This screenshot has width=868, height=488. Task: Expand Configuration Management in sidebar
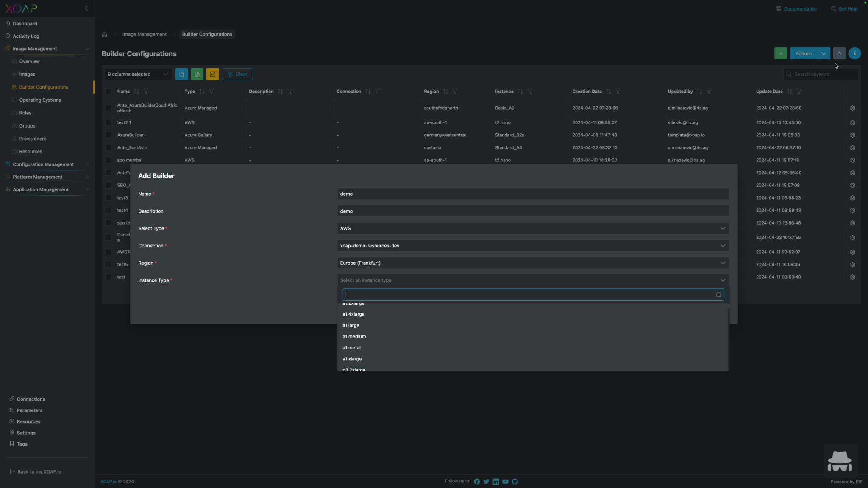pos(47,164)
